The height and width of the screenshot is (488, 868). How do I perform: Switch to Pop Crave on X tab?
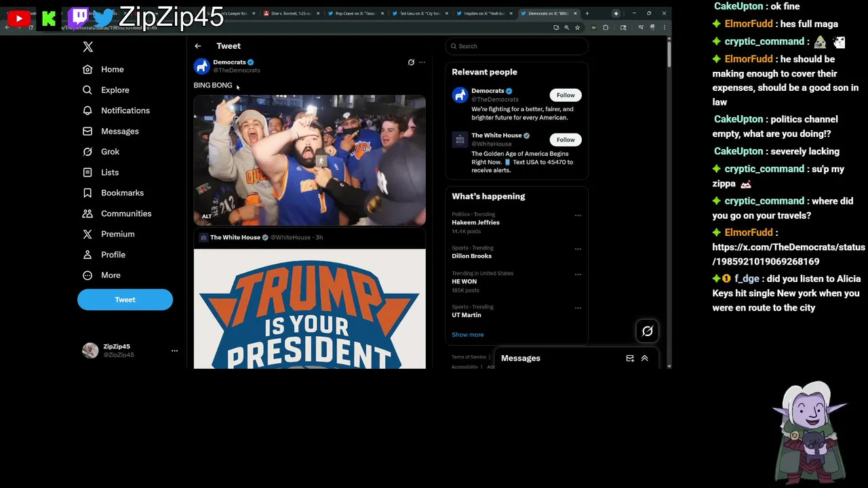tap(355, 14)
